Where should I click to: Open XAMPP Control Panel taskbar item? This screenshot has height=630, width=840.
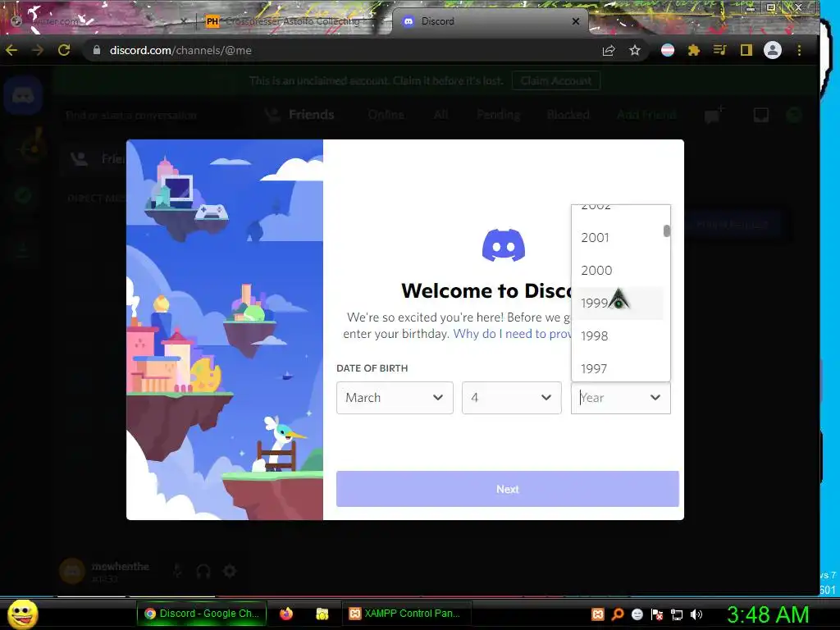click(x=406, y=614)
